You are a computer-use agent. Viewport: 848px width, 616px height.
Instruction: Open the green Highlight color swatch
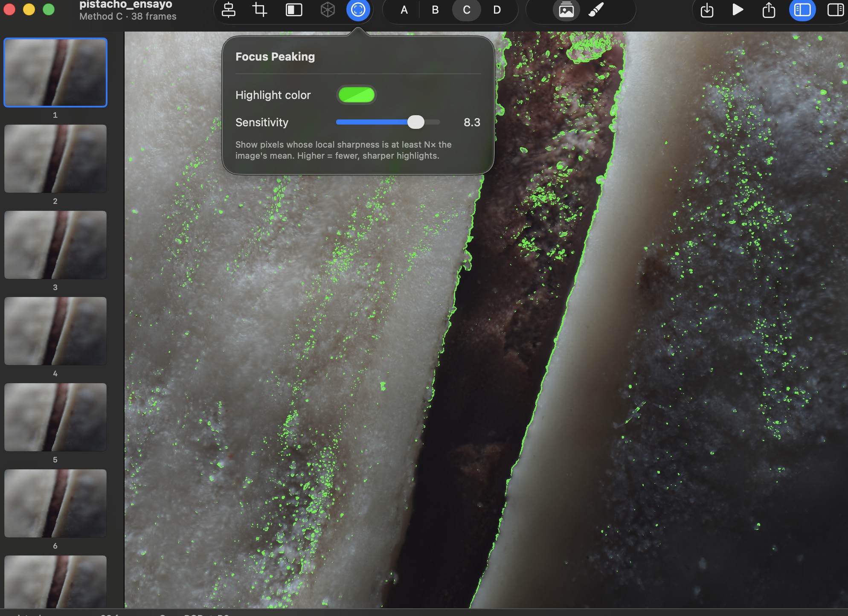(357, 95)
